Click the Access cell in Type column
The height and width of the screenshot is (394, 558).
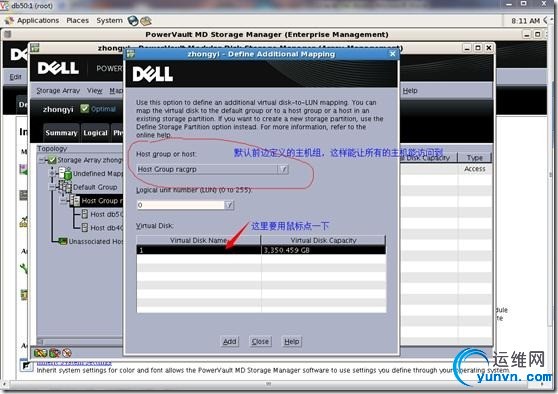(475, 169)
